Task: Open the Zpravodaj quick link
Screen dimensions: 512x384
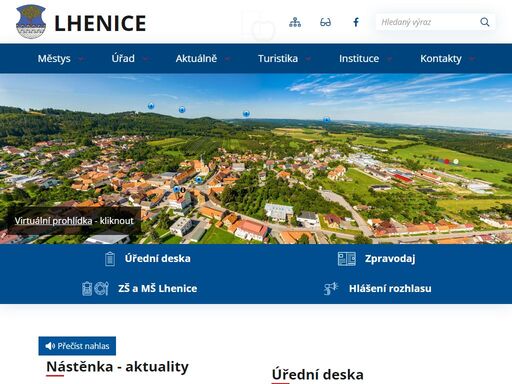Action: pos(390,259)
